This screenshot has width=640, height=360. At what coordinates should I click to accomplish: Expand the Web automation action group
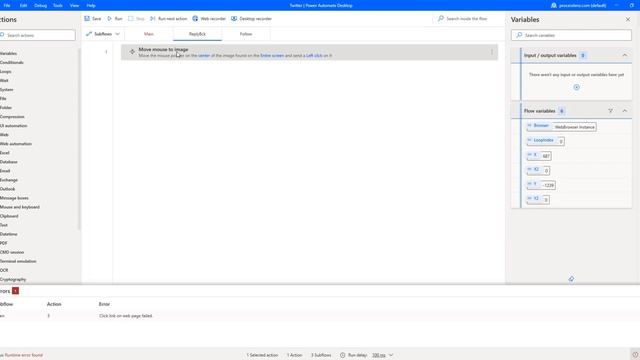[16, 144]
